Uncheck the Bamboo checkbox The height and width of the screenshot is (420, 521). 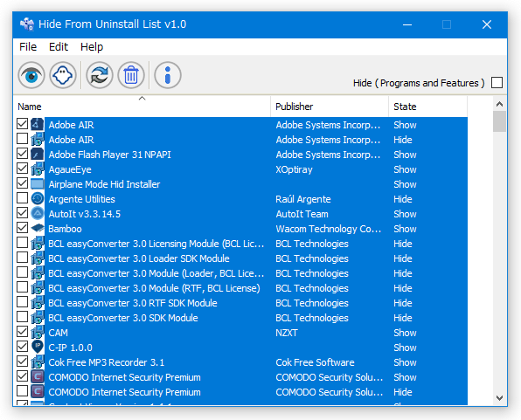point(22,227)
